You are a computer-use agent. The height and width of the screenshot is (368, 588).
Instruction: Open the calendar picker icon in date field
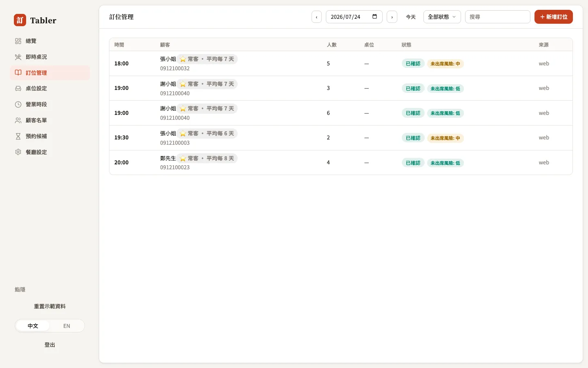pos(374,17)
